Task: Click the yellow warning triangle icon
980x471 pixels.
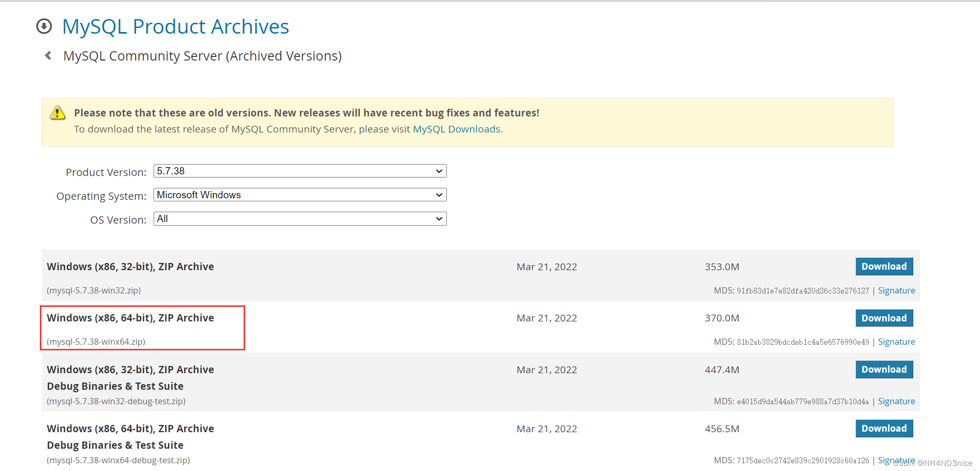Action: [57, 112]
